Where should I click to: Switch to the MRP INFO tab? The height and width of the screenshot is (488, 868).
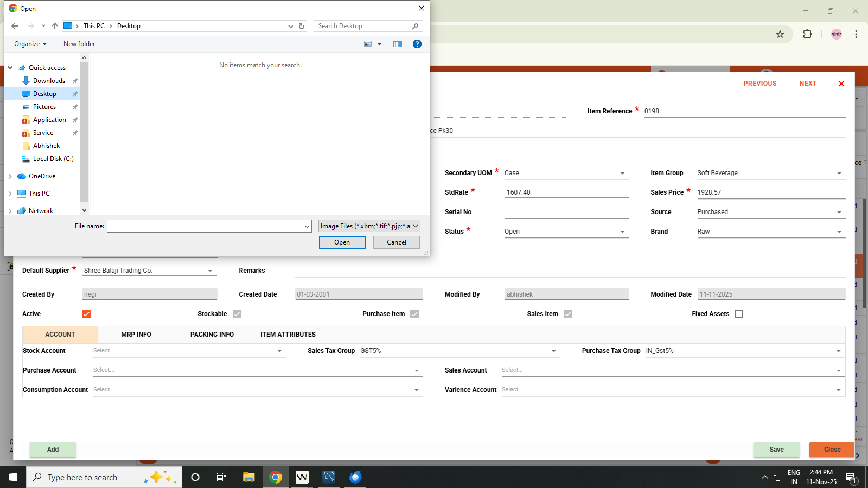pos(136,335)
